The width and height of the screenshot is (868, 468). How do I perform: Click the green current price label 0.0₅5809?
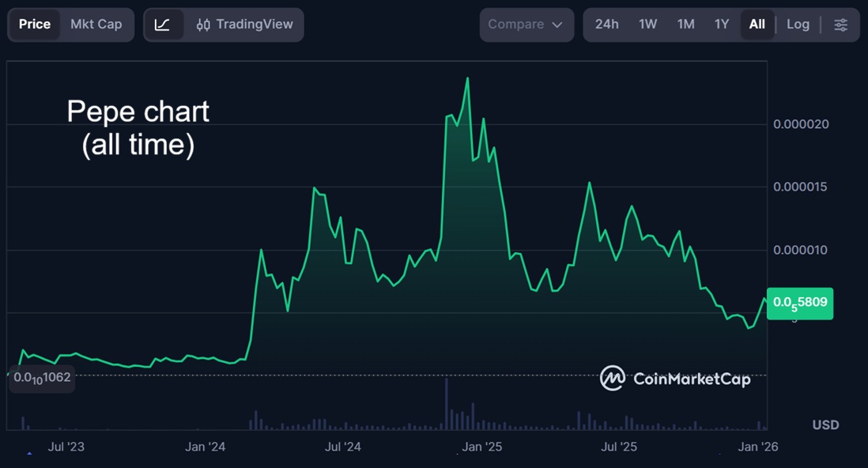pyautogui.click(x=799, y=303)
